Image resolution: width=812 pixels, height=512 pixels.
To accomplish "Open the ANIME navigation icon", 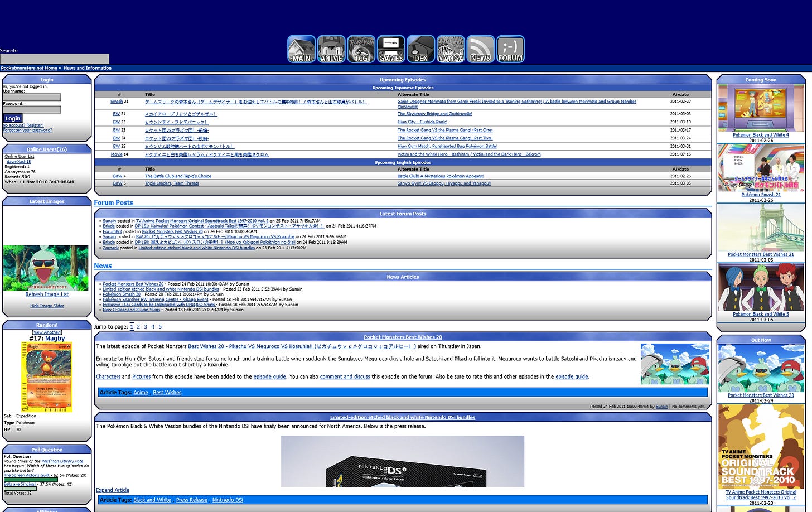I will (x=331, y=49).
